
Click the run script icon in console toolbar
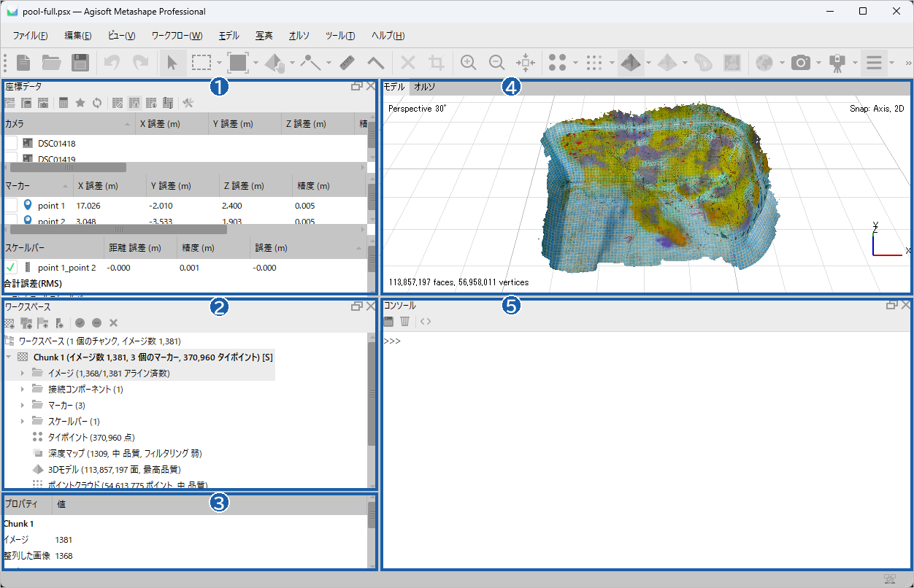tap(426, 321)
